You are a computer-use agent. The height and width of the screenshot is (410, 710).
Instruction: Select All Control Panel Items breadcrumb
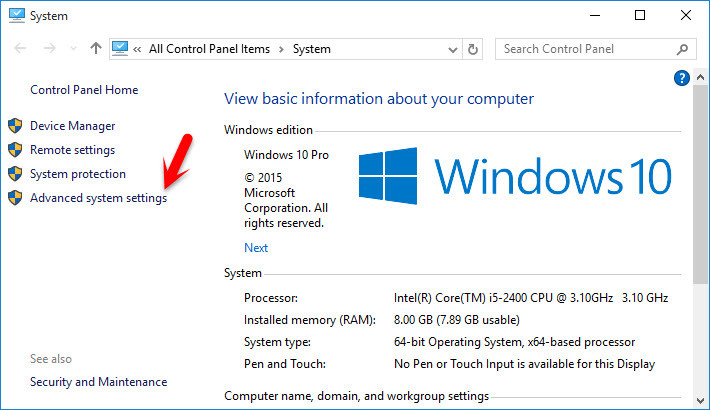(209, 49)
